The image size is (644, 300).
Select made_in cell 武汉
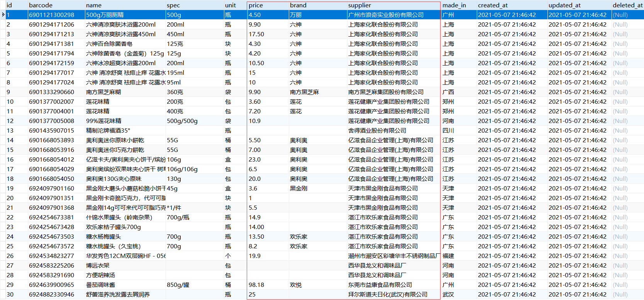click(459, 294)
